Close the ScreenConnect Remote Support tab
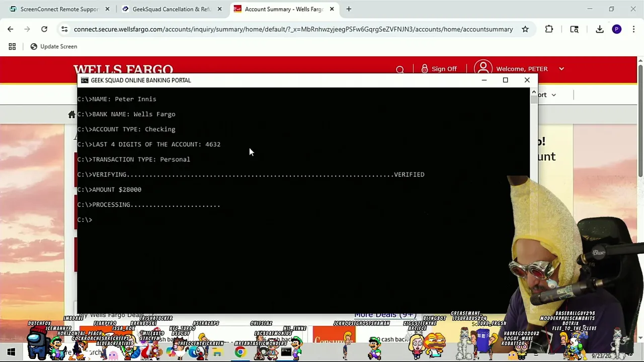 (x=107, y=9)
